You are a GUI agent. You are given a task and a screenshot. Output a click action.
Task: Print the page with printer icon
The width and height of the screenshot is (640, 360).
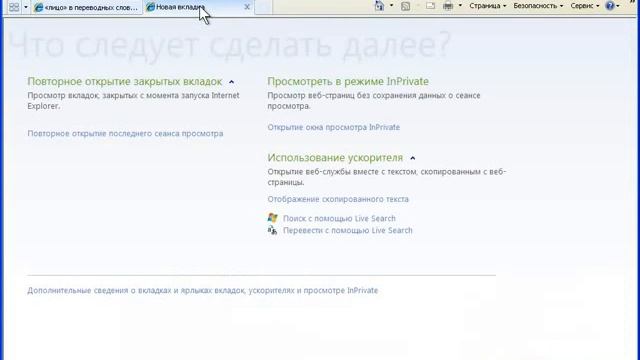coord(448,6)
